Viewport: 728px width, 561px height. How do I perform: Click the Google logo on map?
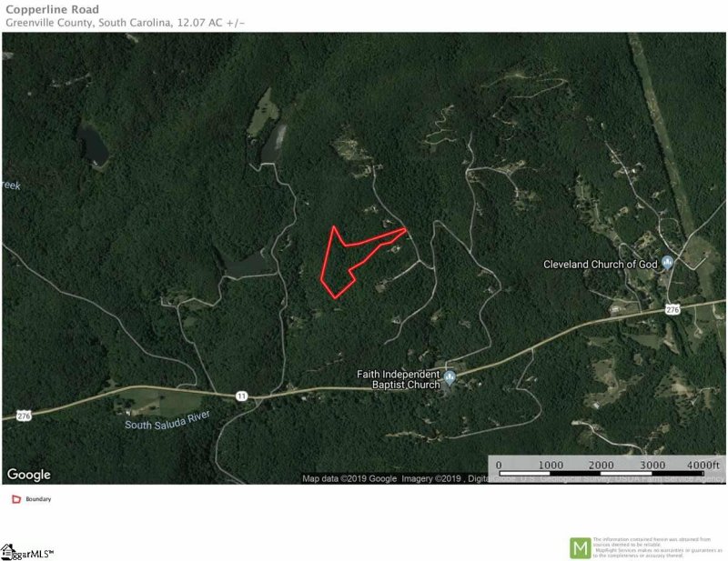(29, 475)
